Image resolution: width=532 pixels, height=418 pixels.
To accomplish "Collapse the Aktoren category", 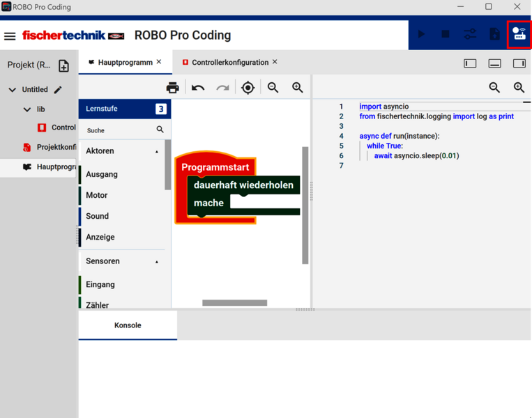I will click(157, 152).
